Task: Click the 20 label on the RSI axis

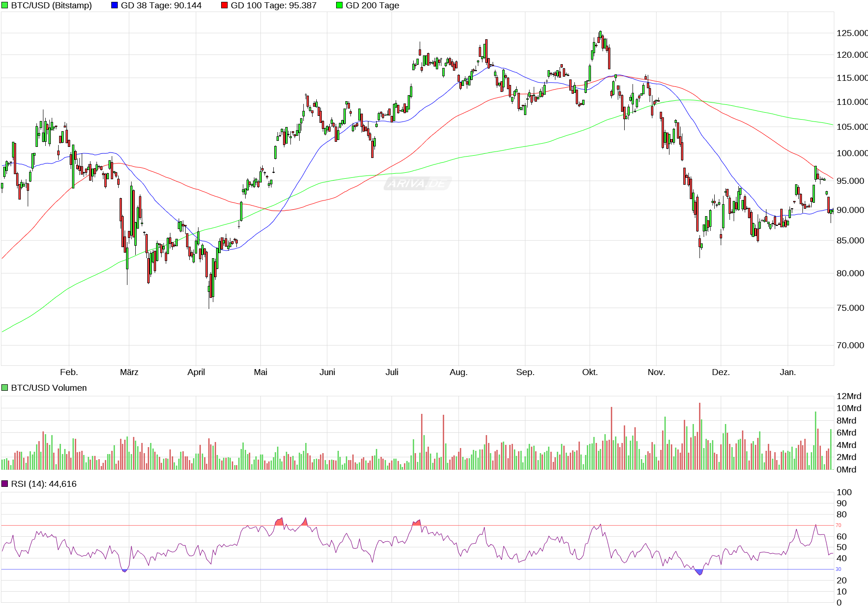Action: click(x=842, y=581)
